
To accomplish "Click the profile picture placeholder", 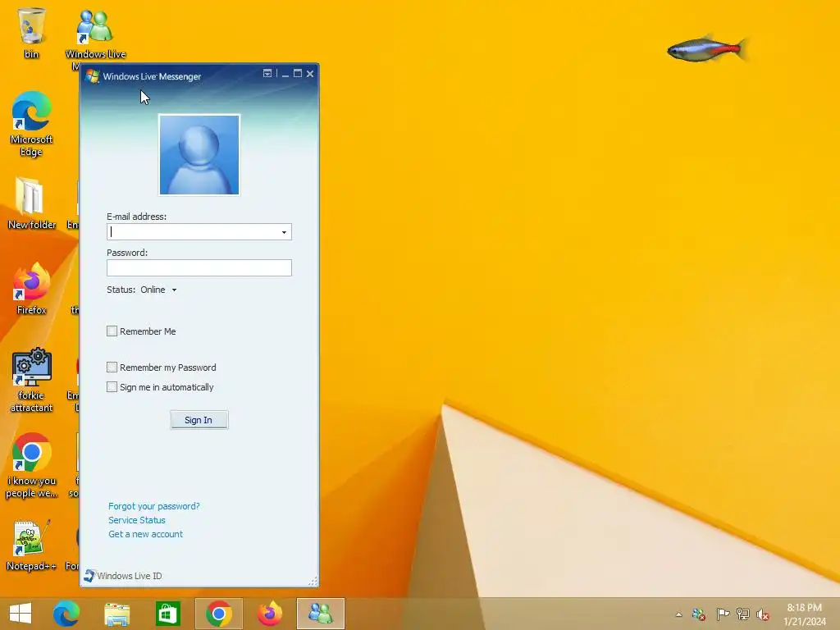I will coord(199,155).
